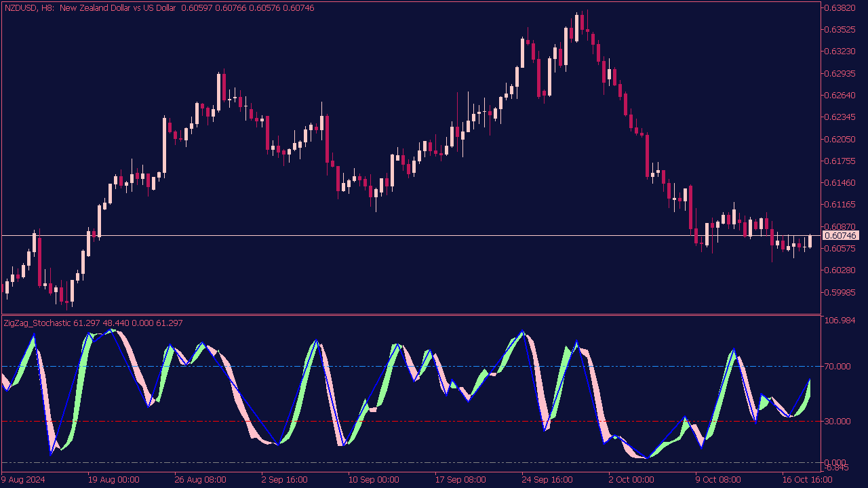Viewport: 868px width, 488px height.
Task: Click the 30.000 indicator level label
Action: coord(837,422)
